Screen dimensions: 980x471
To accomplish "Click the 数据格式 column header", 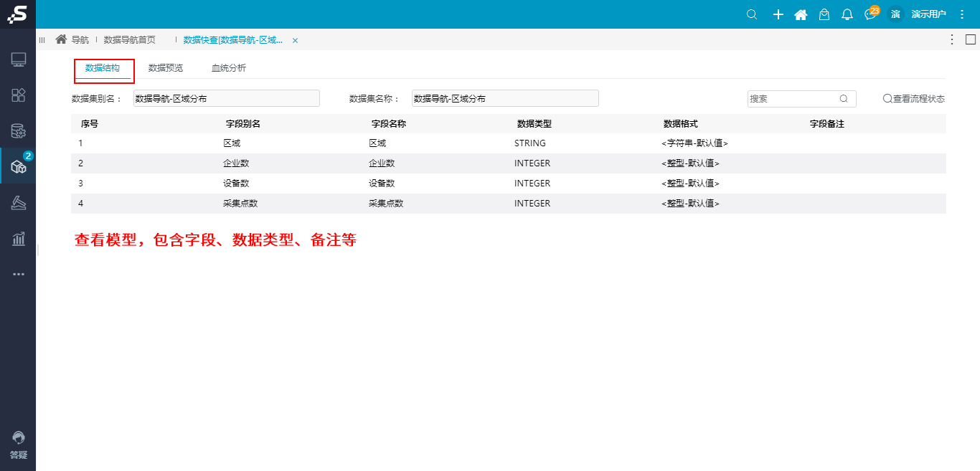I will click(681, 124).
